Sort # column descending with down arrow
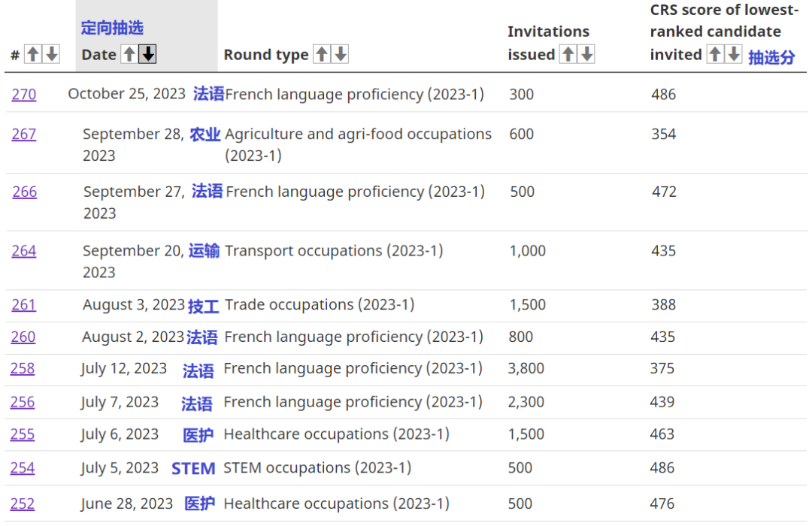 [51, 54]
